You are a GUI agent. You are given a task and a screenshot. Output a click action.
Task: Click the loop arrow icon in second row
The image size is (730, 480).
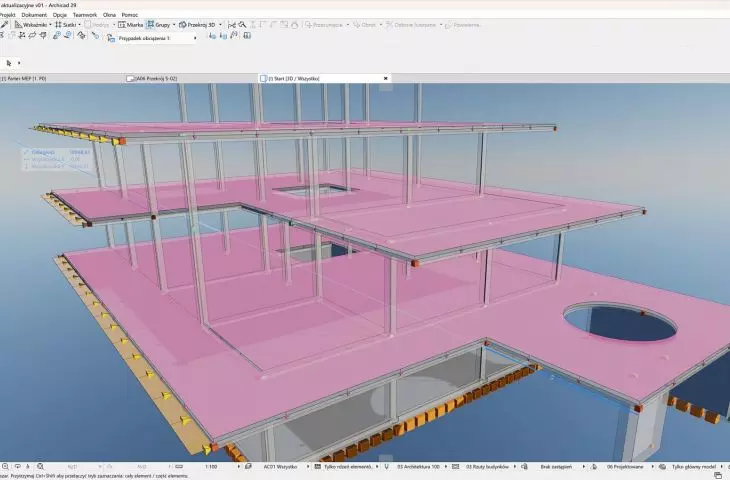[32, 35]
